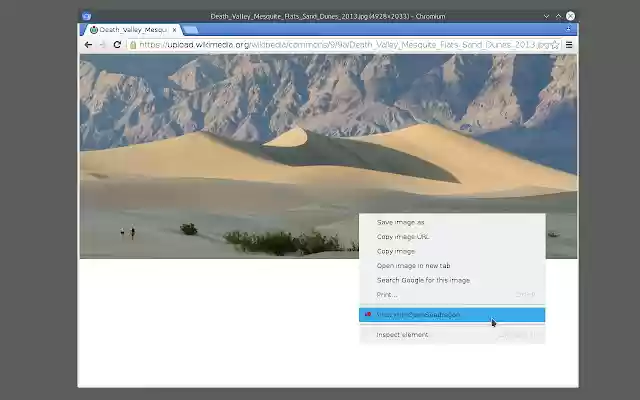Click the wikimedia URL address bar
The height and width of the screenshot is (400, 640).
tap(344, 45)
